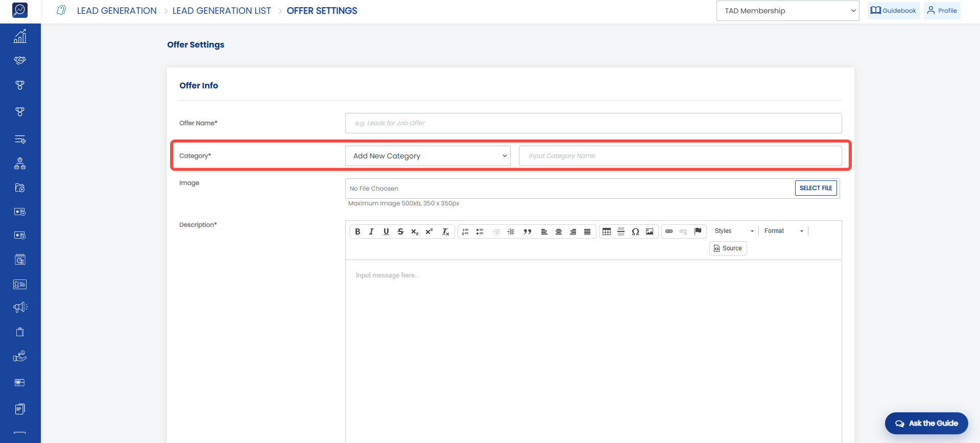Click the decrease indent icon

(x=496, y=231)
